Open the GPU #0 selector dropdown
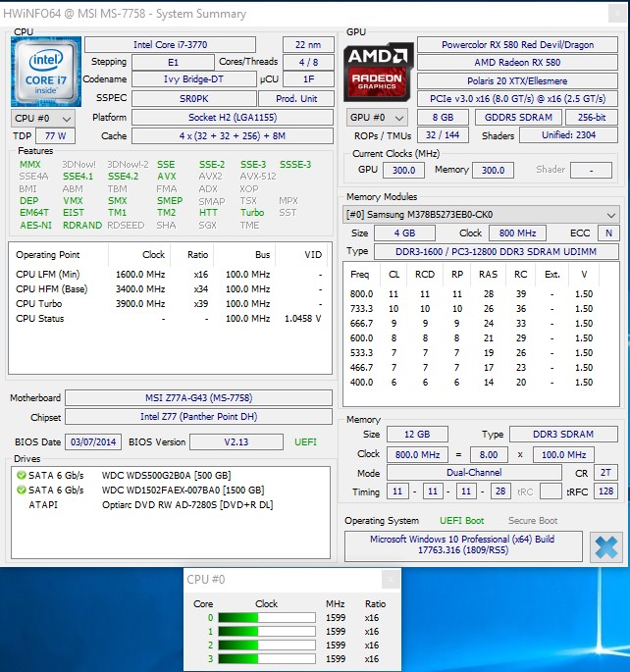 (376, 118)
